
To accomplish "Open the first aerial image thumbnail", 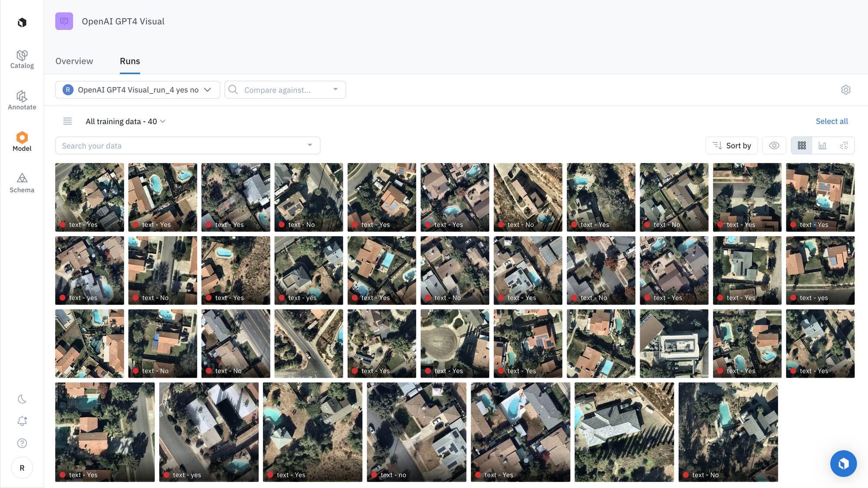I will pos(89,197).
